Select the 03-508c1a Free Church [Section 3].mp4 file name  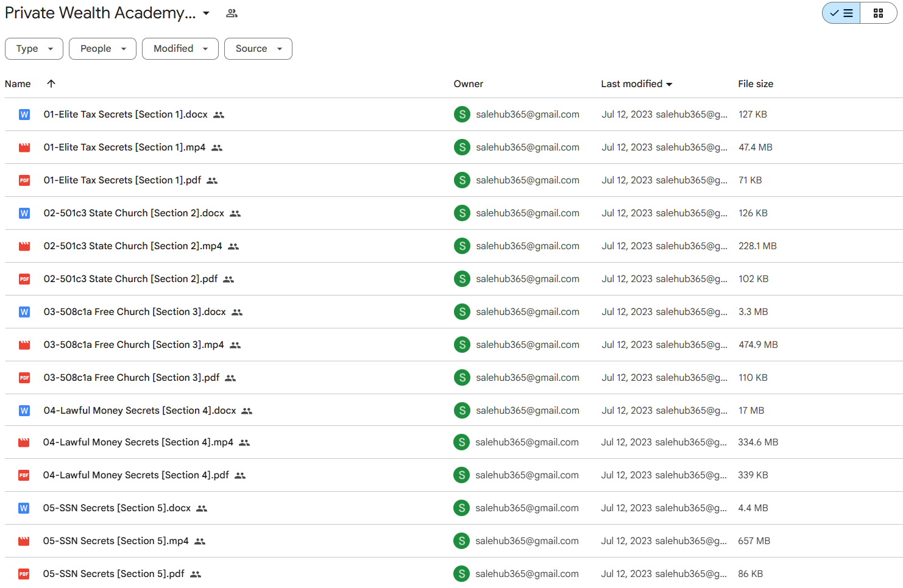133,345
